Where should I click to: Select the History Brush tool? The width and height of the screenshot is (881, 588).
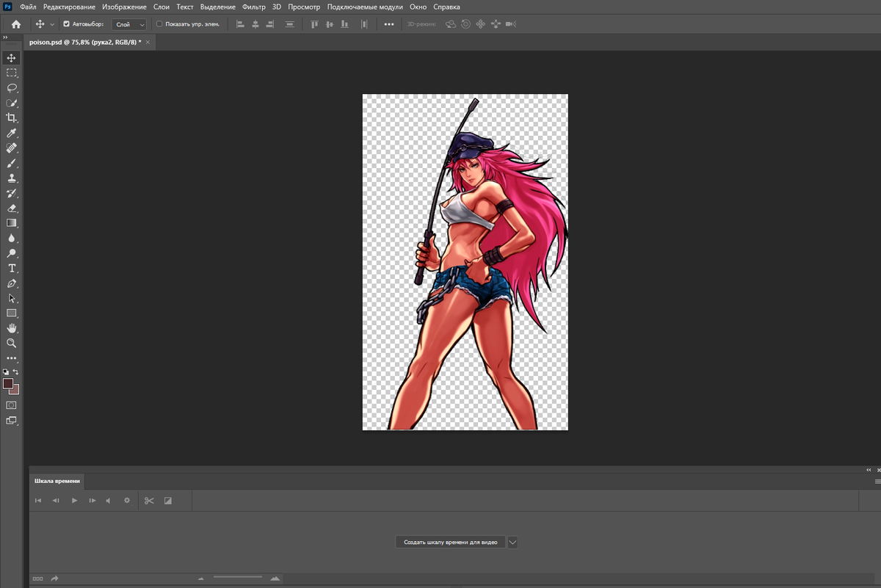click(x=12, y=193)
